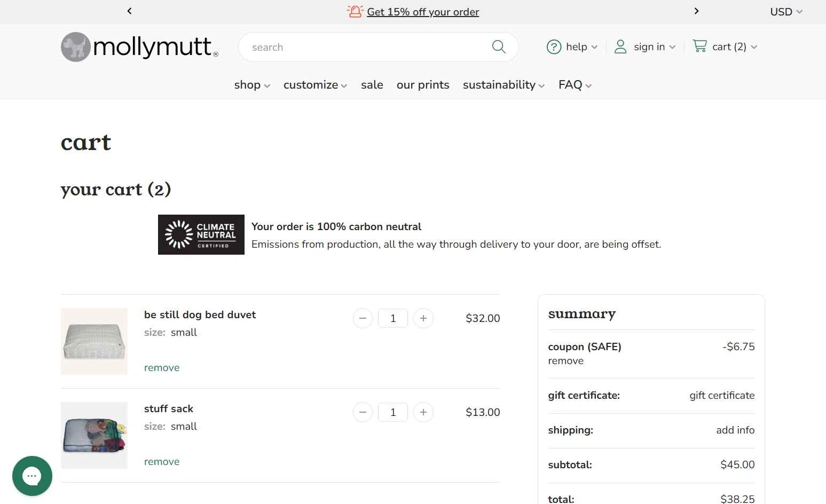Click Get 15% off your order link
Viewport: 826px width, 504px height.
[x=423, y=12]
